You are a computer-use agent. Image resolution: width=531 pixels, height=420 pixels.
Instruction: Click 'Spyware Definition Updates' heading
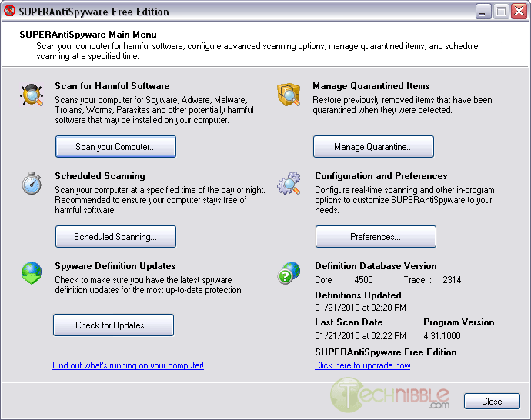[x=115, y=266]
